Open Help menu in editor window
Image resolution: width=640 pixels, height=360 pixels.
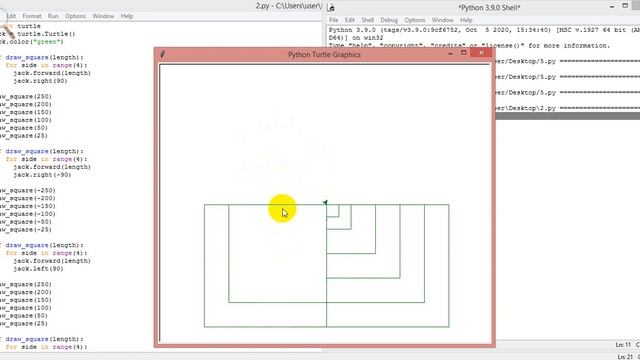127,16
